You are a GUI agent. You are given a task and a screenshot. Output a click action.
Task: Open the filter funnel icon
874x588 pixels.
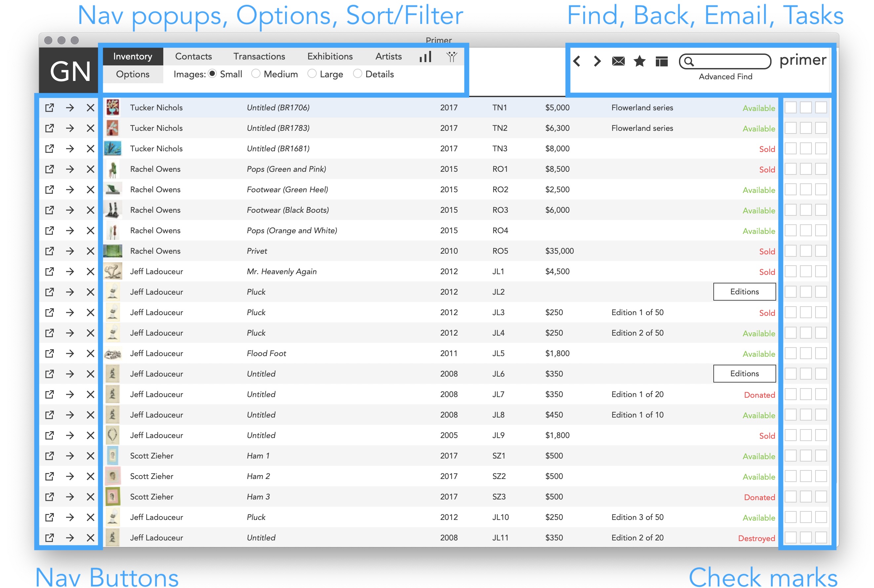(452, 56)
